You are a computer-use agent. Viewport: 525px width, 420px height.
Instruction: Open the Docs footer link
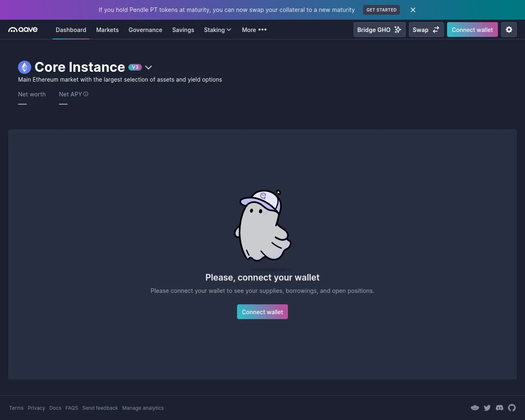pos(55,408)
